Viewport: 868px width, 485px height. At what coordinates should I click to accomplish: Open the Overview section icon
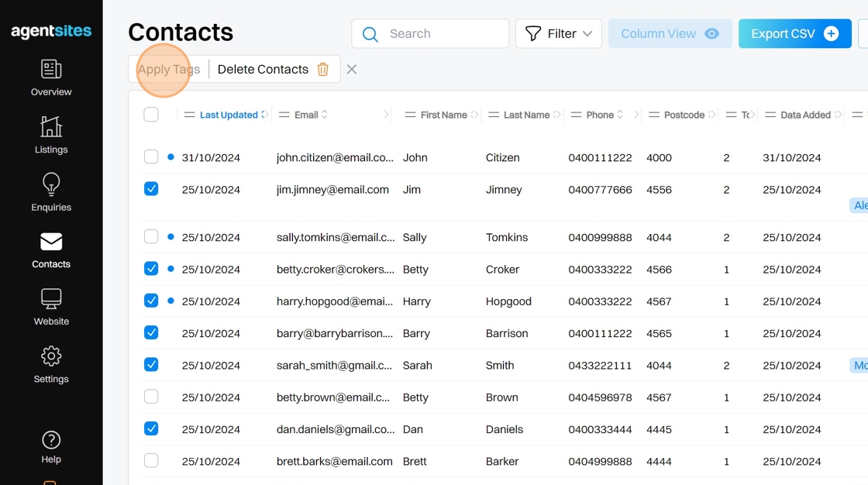coord(51,70)
